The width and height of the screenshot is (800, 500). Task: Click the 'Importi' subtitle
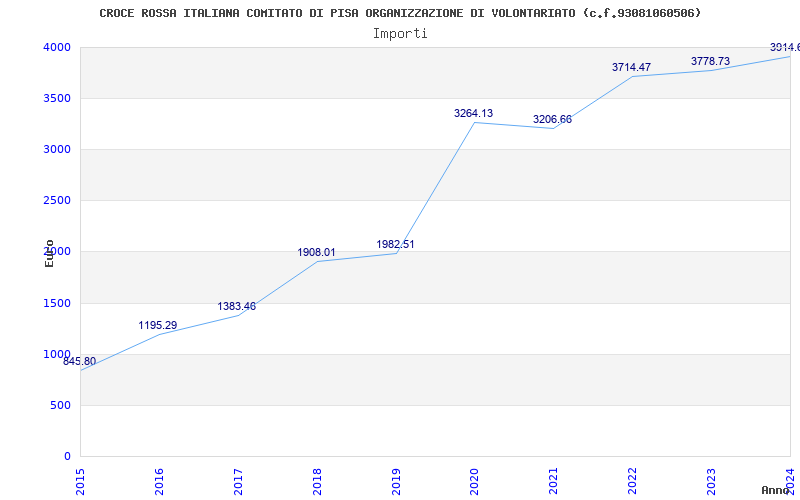(x=400, y=34)
